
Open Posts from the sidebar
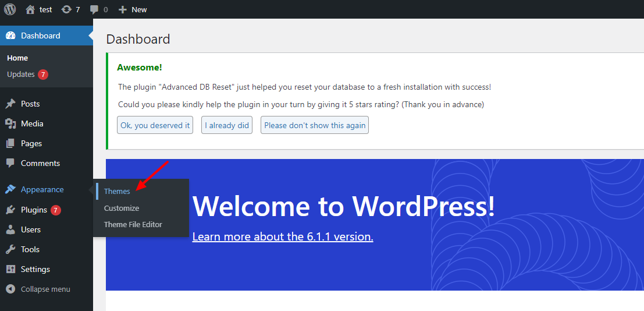point(30,104)
